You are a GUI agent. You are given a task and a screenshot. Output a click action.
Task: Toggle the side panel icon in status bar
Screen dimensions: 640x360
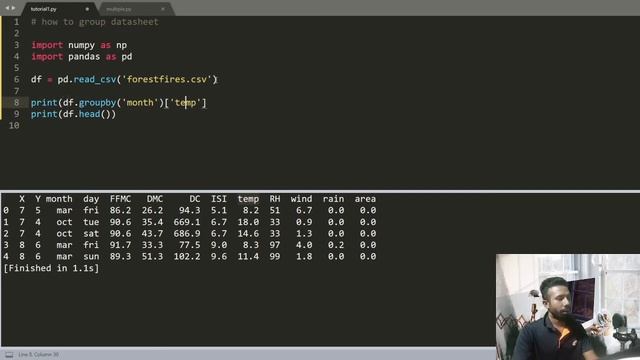[x=9, y=355]
